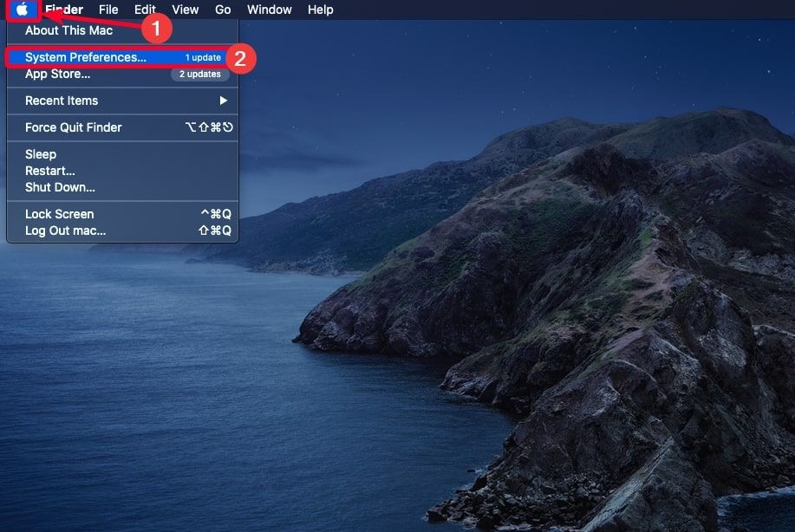Click the 2 updates badge on App Store
This screenshot has width=795, height=532.
[x=199, y=74]
